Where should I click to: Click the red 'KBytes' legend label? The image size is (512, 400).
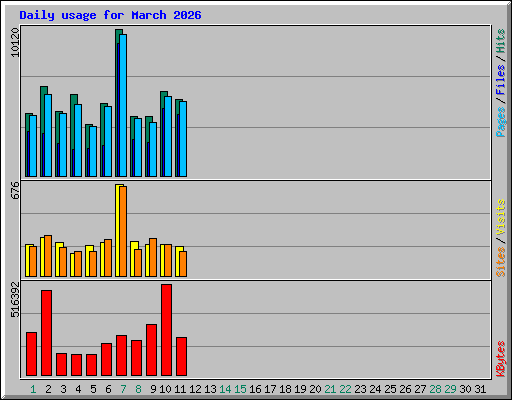501,359
